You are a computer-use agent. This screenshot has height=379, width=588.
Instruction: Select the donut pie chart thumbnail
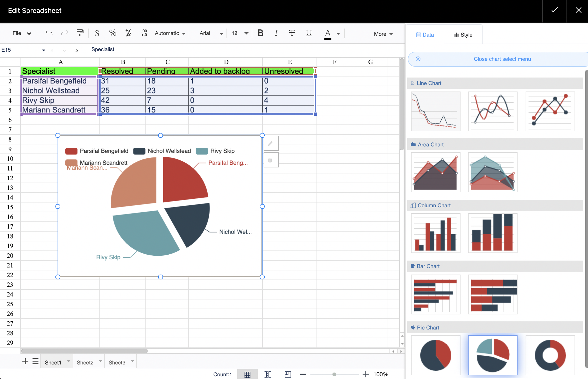tap(550, 355)
